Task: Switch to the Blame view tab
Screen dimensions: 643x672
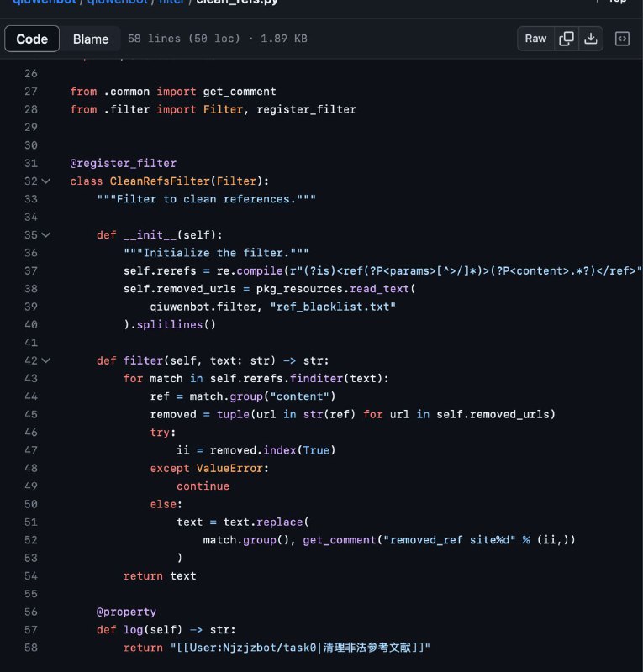Action: [91, 39]
